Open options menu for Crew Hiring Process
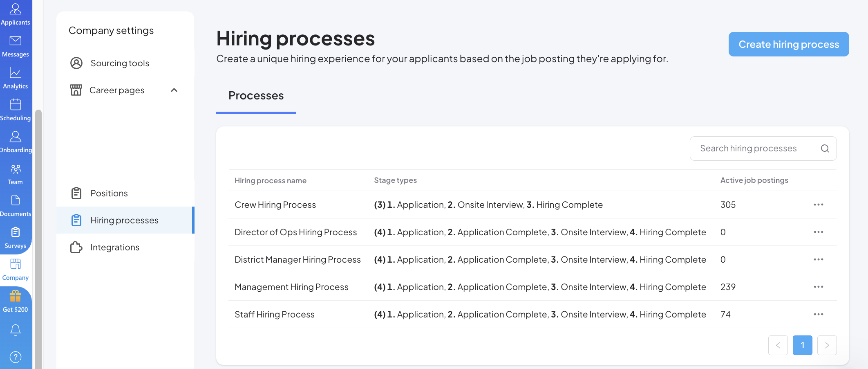Image resolution: width=868 pixels, height=369 pixels. [818, 205]
